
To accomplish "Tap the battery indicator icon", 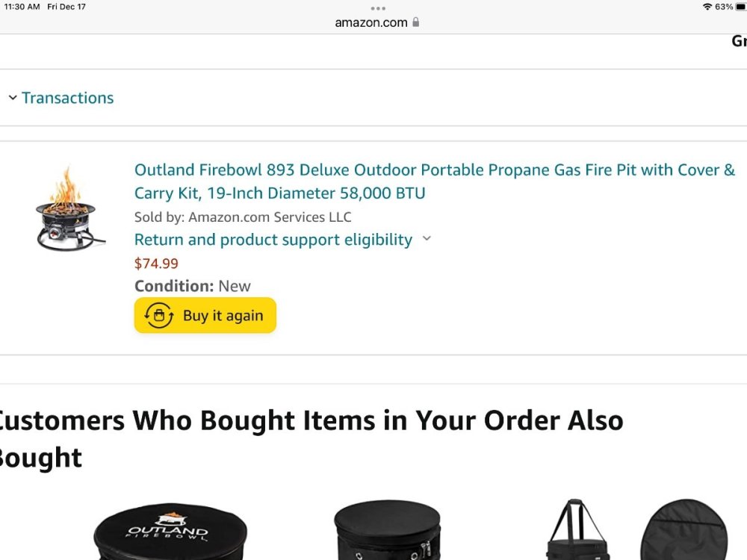I will click(740, 7).
